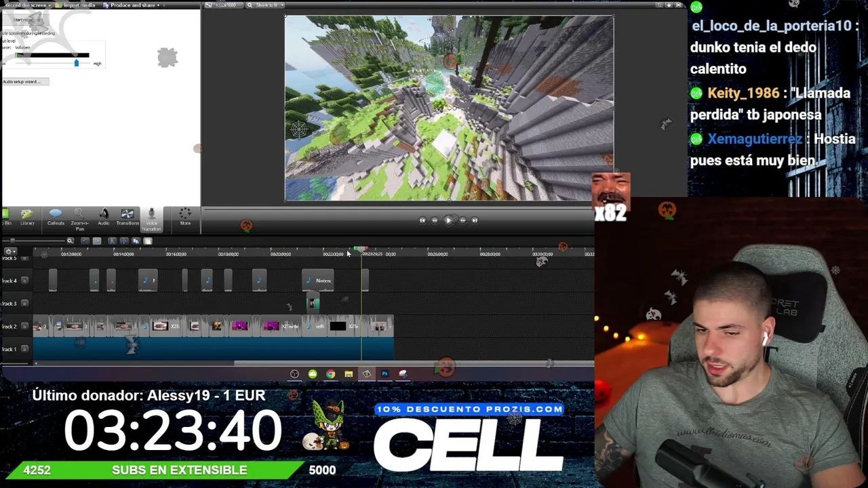Viewport: 868px width, 488px height.
Task: Select the blue audio clip on Track 1
Action: click(214, 349)
